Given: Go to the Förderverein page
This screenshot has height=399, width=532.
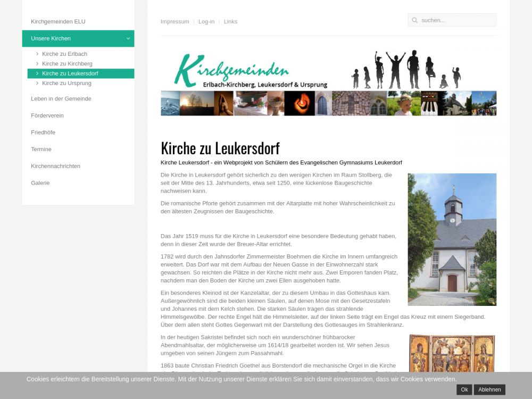Looking at the screenshot, I should pos(47,115).
